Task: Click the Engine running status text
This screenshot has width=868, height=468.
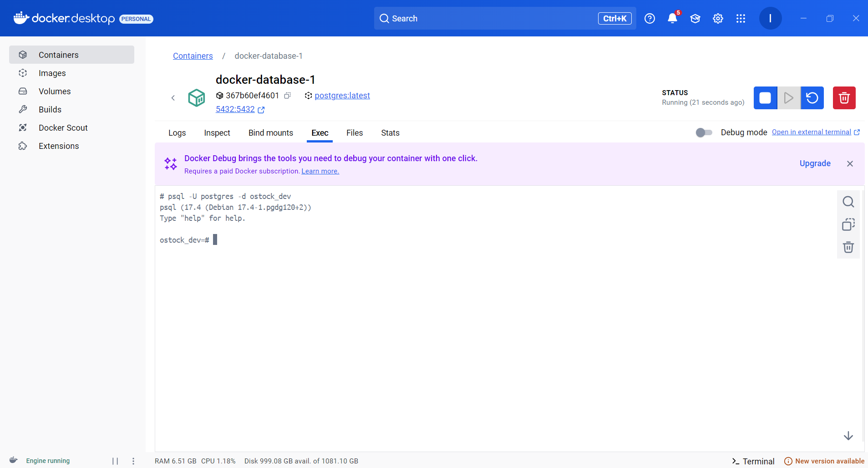Action: (48, 461)
